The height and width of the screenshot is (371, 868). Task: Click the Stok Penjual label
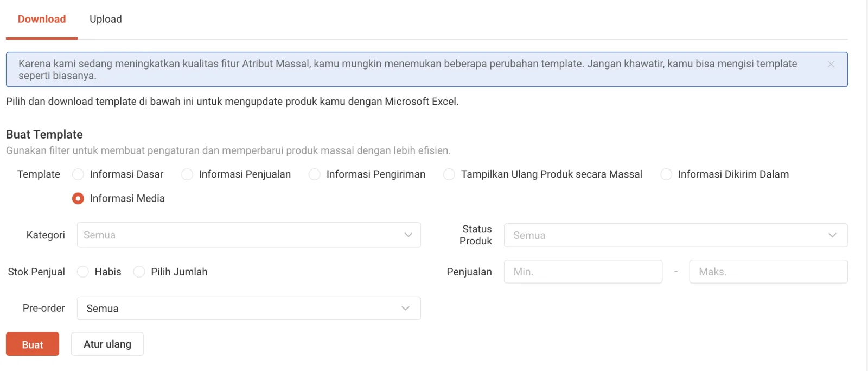click(x=36, y=272)
